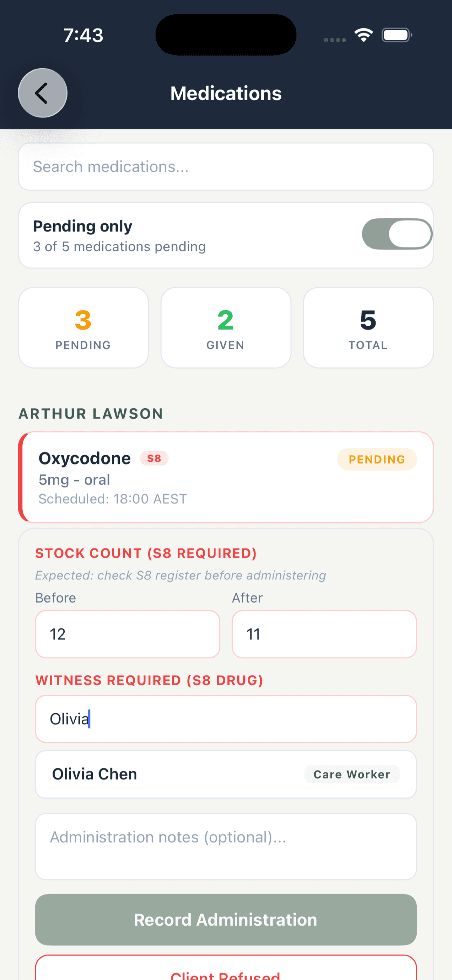Viewport: 452px width, 980px height.
Task: Click the S8 badge next to Oxycodone
Action: coord(154,459)
